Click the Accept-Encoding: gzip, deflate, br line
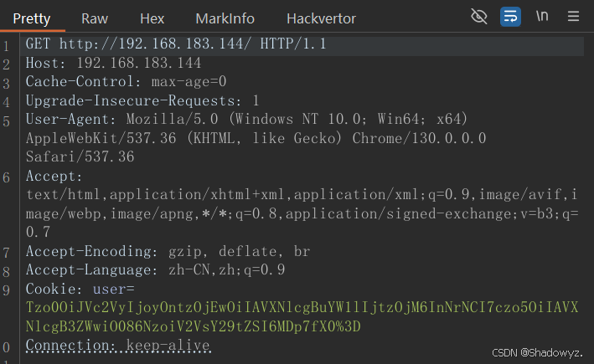Image resolution: width=594 pixels, height=364 pixels. (168, 251)
